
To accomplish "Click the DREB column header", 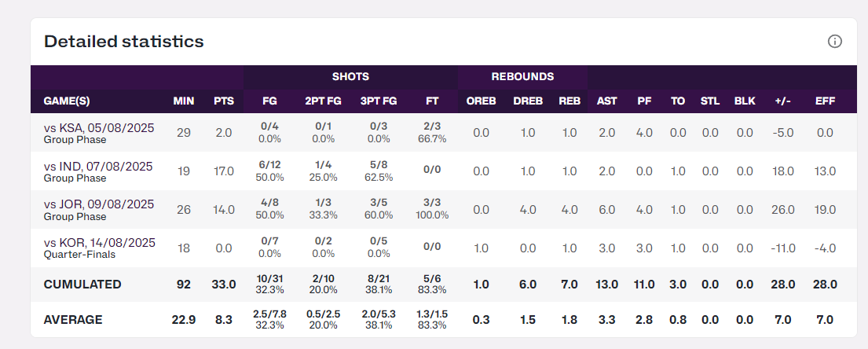I will [527, 101].
